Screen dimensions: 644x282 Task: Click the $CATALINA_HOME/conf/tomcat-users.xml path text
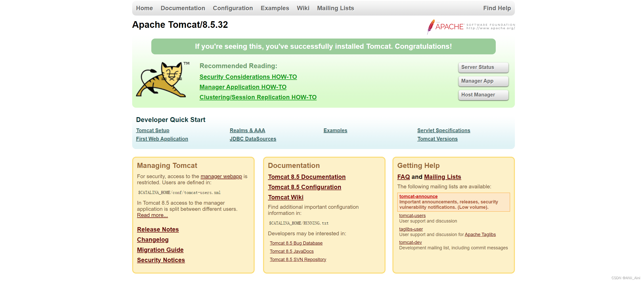pyautogui.click(x=179, y=193)
